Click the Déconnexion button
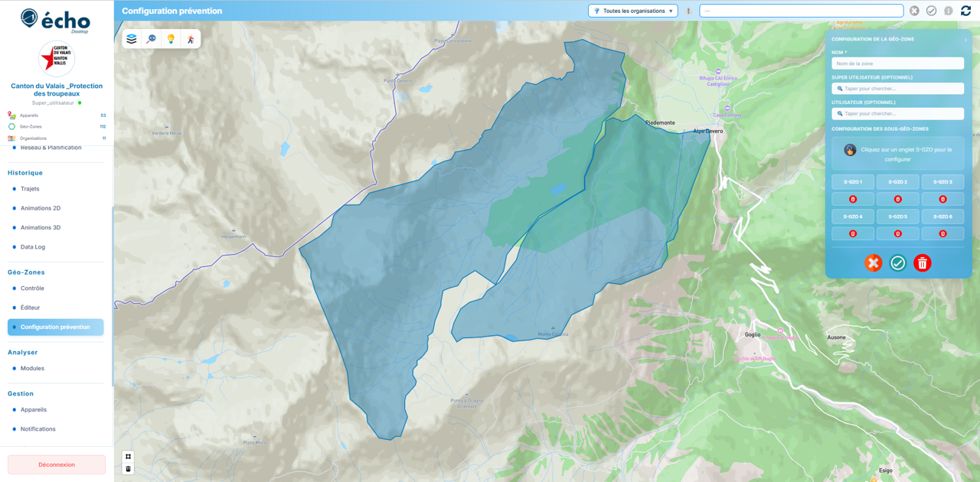980x482 pixels. click(57, 464)
